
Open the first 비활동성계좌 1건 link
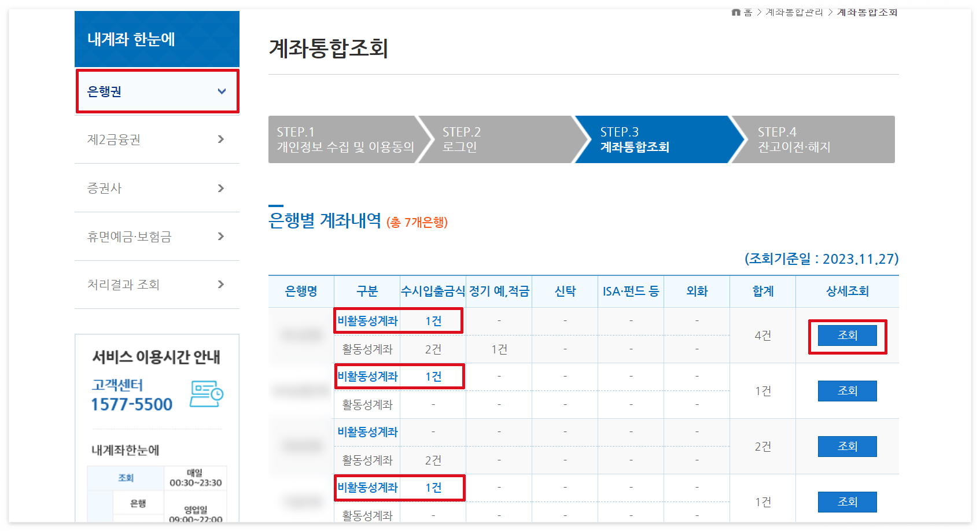coord(398,321)
